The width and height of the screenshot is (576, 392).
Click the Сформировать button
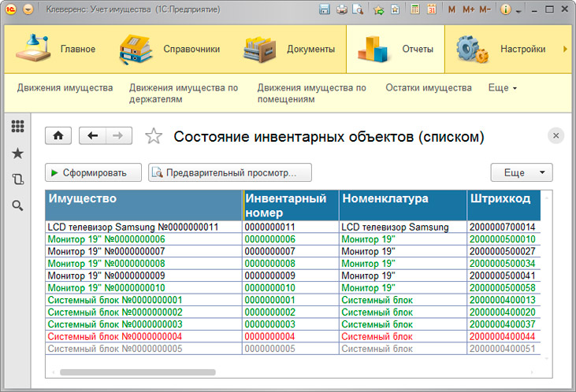tap(93, 172)
